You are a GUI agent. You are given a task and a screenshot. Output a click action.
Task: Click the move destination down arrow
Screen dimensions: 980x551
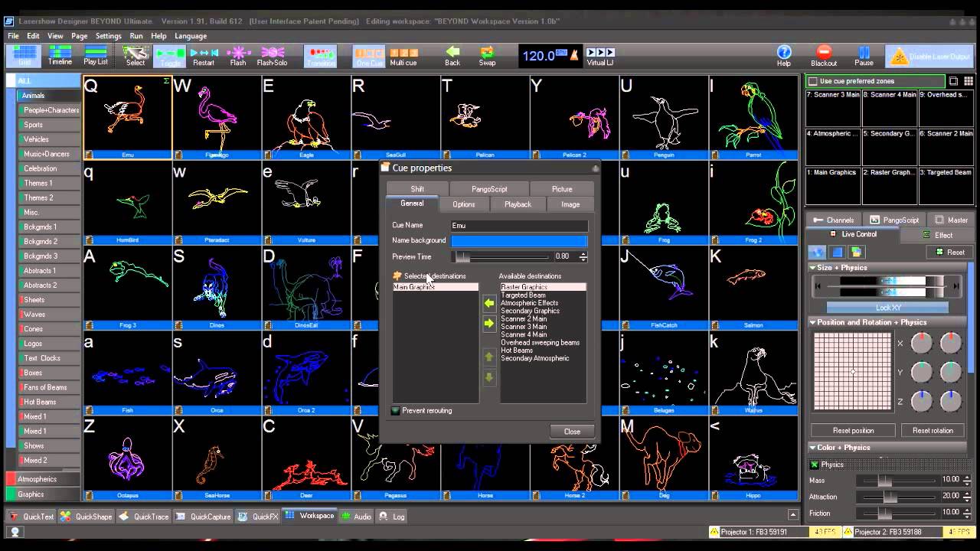pyautogui.click(x=489, y=377)
